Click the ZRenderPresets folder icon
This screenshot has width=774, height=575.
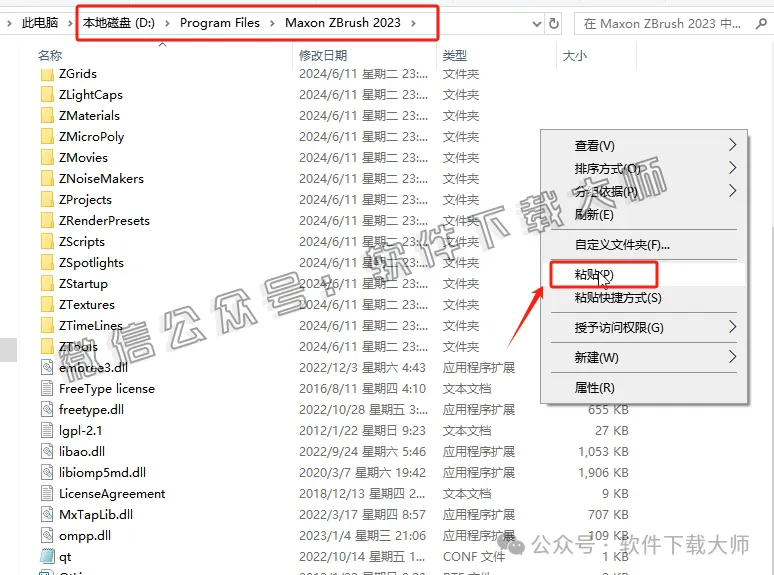tap(47, 221)
